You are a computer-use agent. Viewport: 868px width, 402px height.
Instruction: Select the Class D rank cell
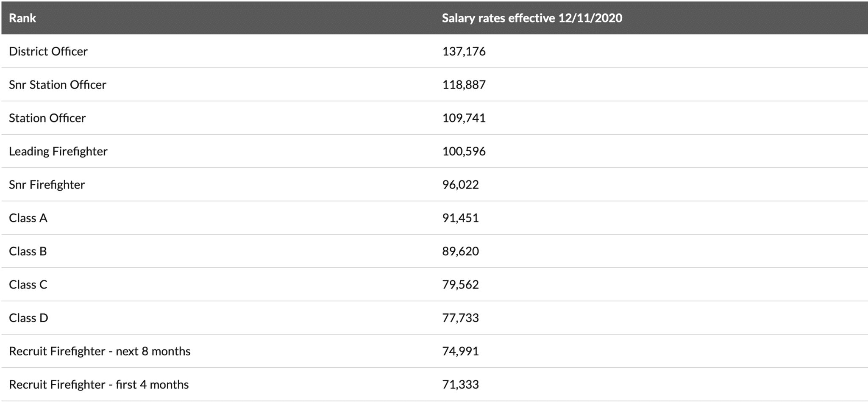pos(28,318)
